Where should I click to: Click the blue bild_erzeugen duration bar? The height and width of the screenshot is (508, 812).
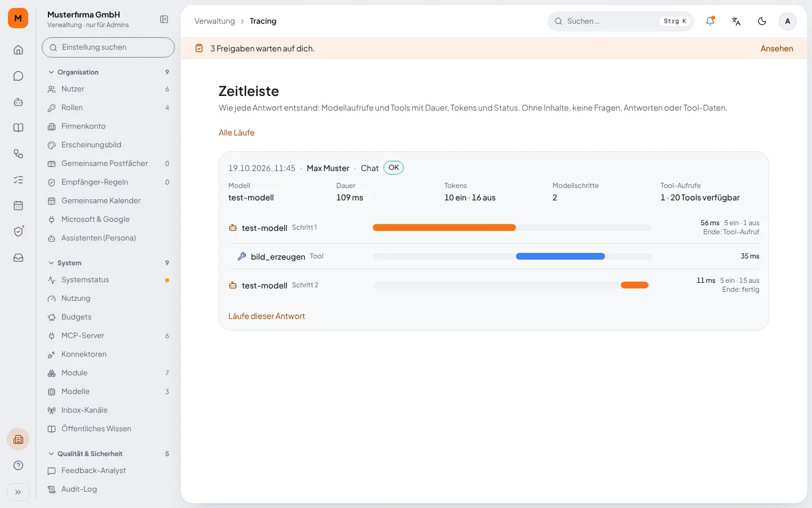pos(561,256)
